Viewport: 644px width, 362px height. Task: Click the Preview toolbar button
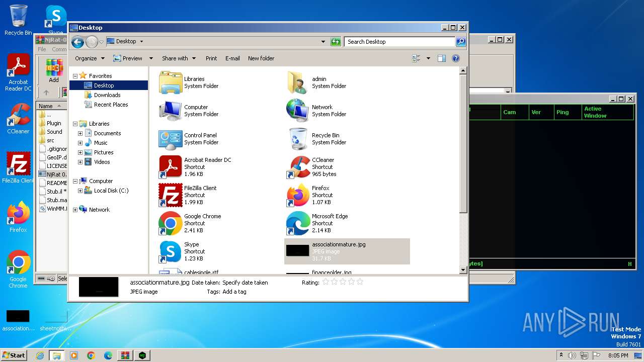click(x=128, y=58)
